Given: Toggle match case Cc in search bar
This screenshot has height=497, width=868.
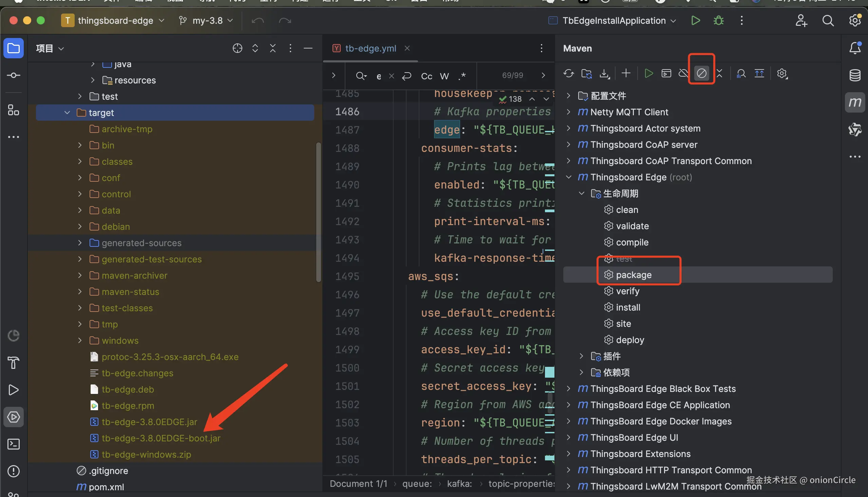Looking at the screenshot, I should (x=427, y=76).
